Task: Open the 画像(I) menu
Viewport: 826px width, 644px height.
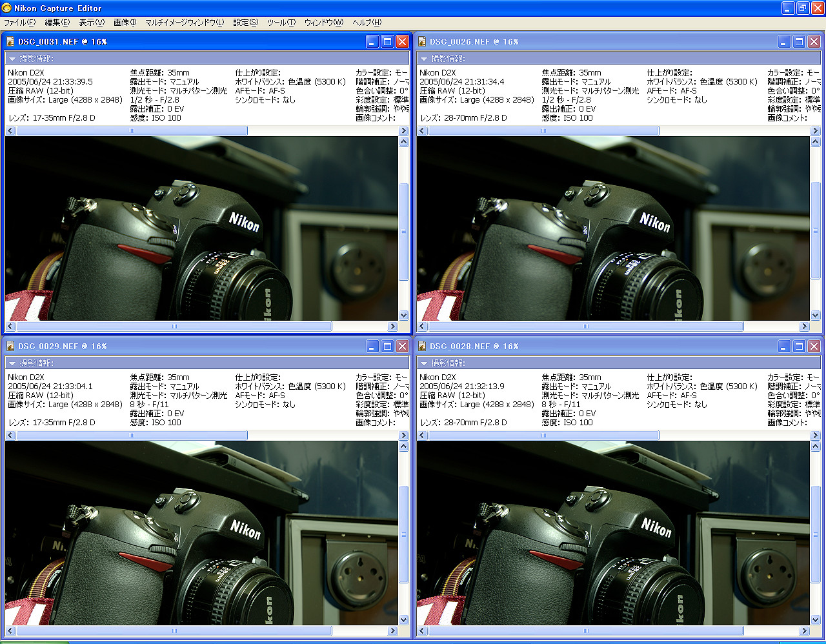Action: pyautogui.click(x=125, y=23)
